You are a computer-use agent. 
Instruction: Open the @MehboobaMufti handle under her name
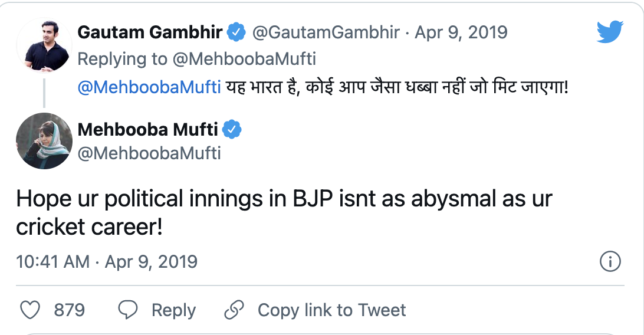(149, 153)
